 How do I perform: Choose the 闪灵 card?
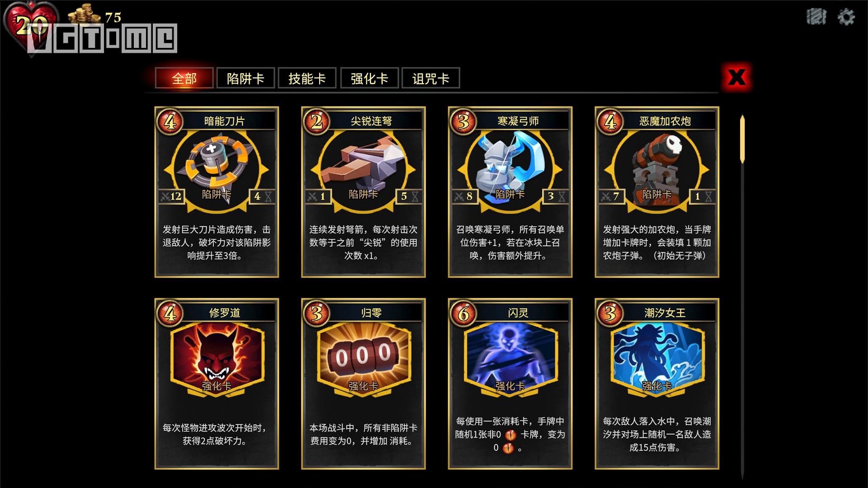click(x=510, y=384)
